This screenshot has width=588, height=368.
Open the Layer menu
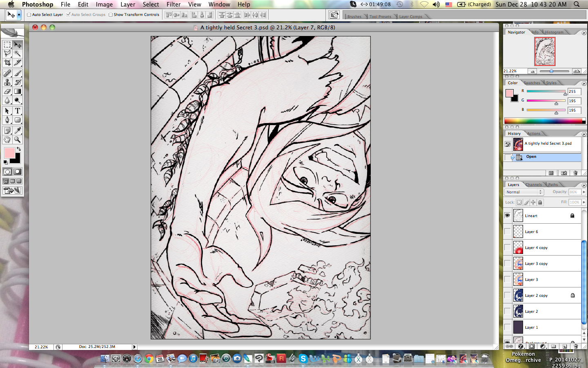[128, 4]
